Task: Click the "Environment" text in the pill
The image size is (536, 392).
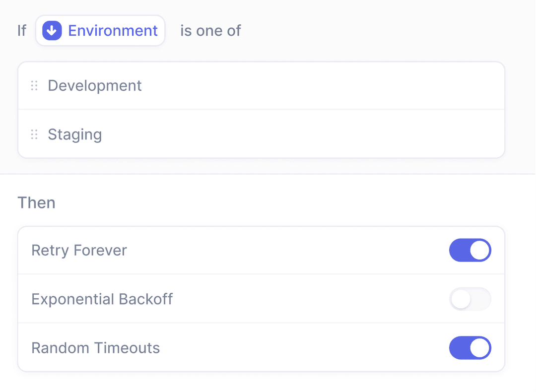Action: pyautogui.click(x=113, y=31)
